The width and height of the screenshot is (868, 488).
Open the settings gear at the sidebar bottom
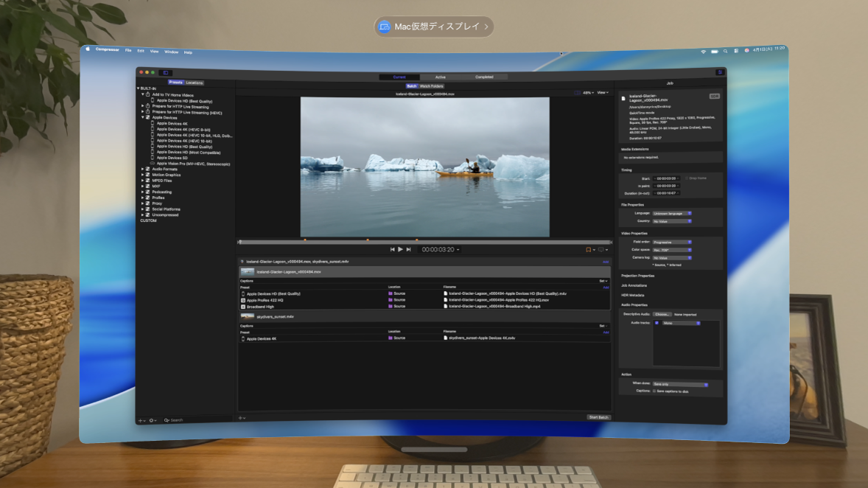point(151,419)
